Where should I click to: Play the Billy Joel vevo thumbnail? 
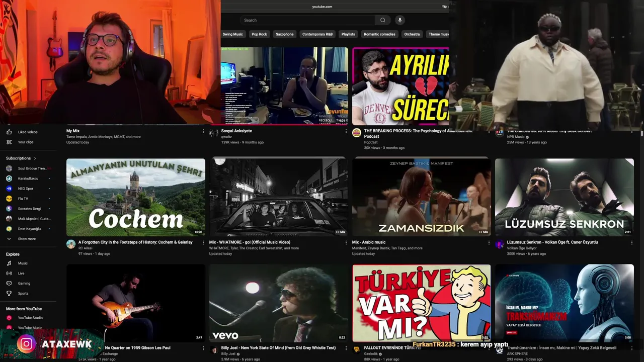pyautogui.click(x=278, y=303)
